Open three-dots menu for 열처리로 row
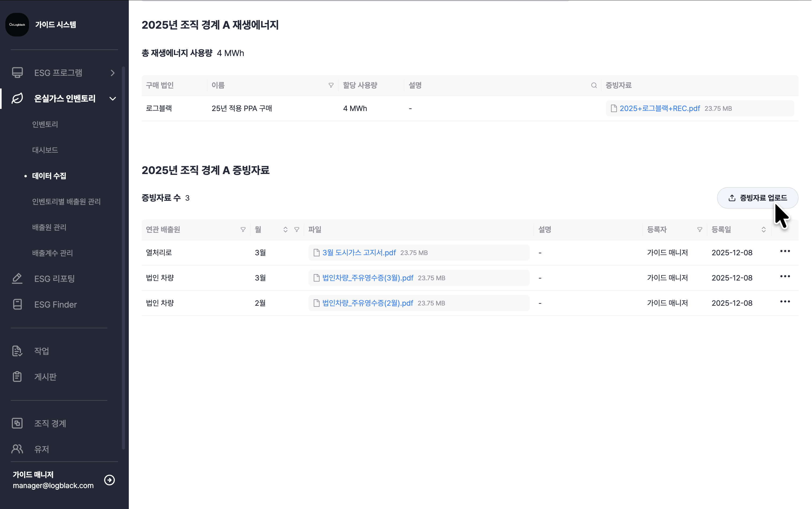The image size is (812, 509). click(785, 251)
